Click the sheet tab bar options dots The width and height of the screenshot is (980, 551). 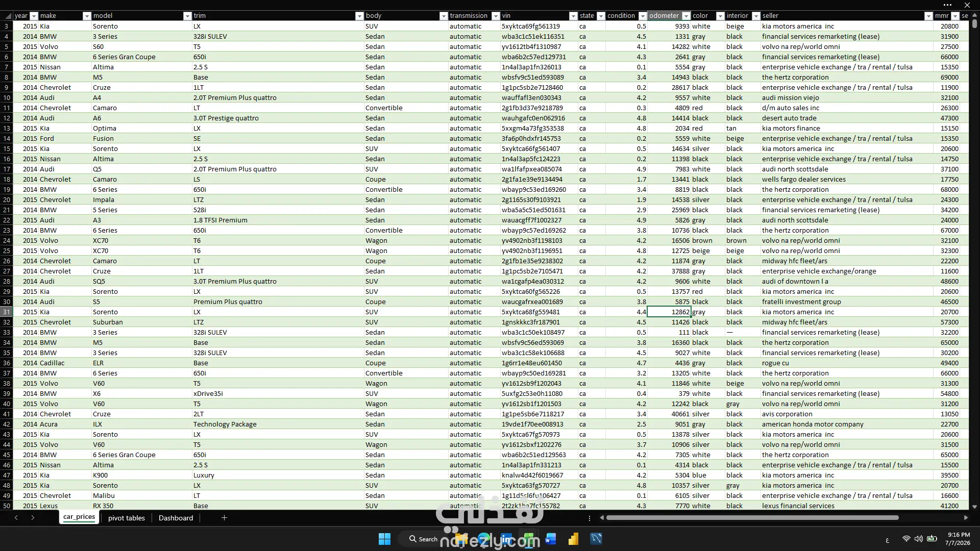590,518
